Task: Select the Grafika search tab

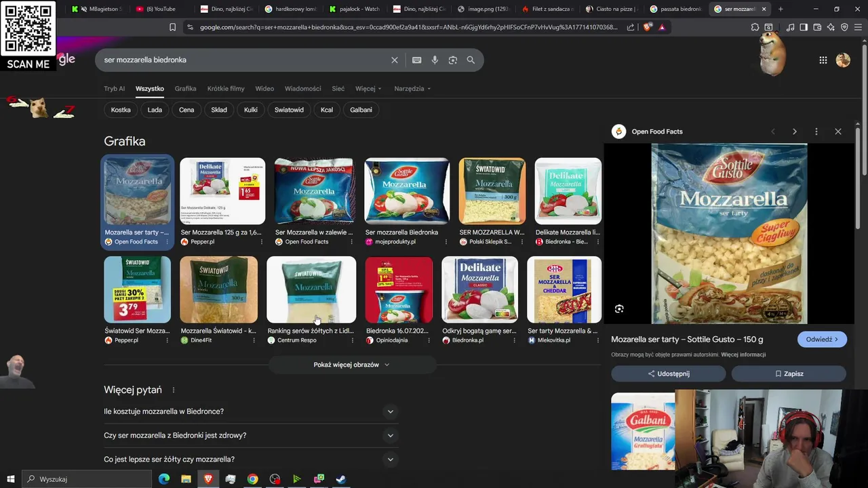Action: [x=185, y=89]
